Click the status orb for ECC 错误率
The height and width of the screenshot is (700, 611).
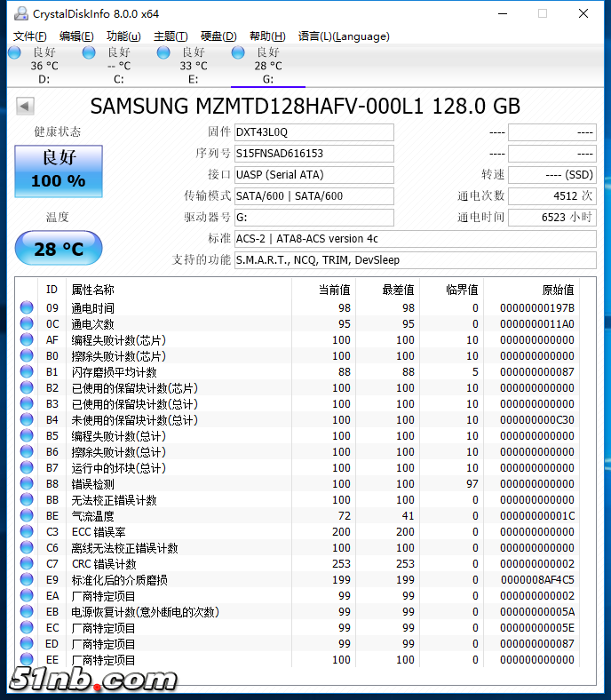click(27, 532)
